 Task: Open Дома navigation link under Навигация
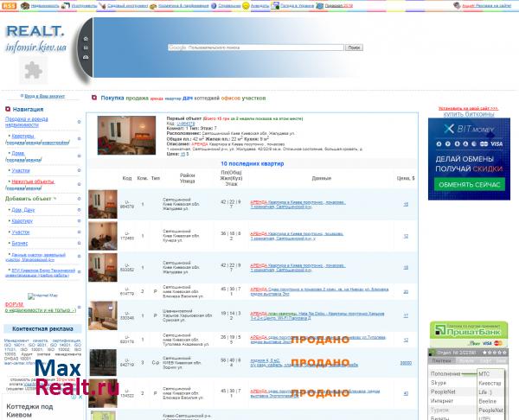click(x=18, y=154)
